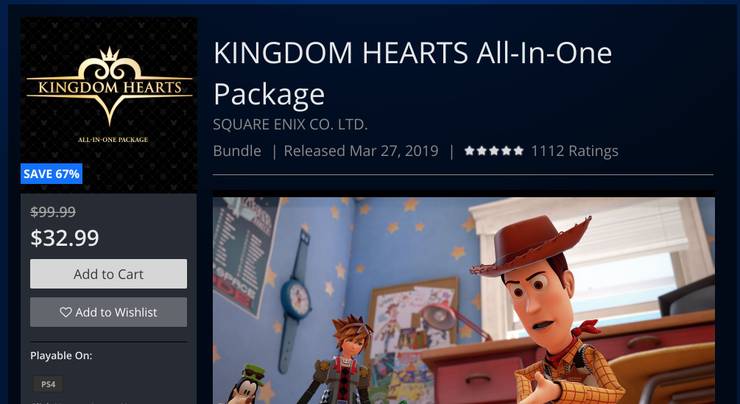The height and width of the screenshot is (404, 740).
Task: Open the SQUARE ENIX CO. LTD. publisher link
Action: [x=290, y=125]
